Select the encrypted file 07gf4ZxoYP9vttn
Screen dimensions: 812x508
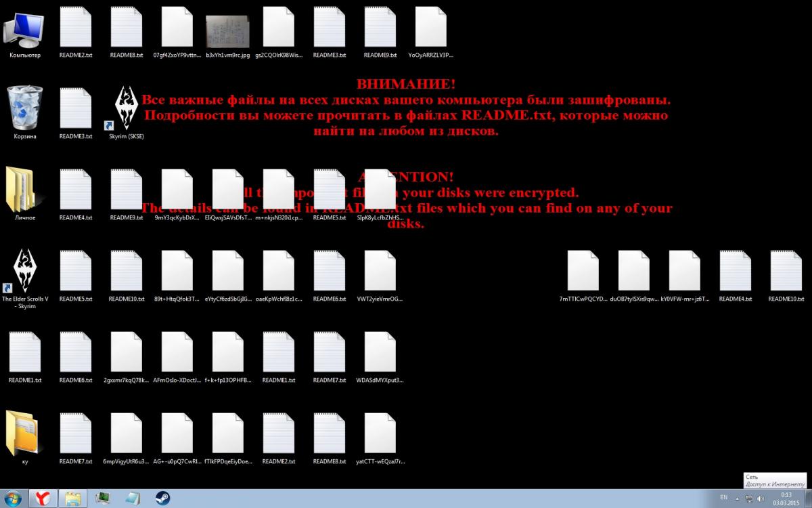[177, 33]
